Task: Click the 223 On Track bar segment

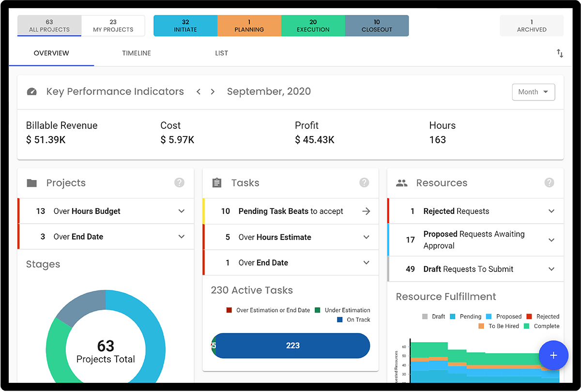Action: [x=293, y=346]
